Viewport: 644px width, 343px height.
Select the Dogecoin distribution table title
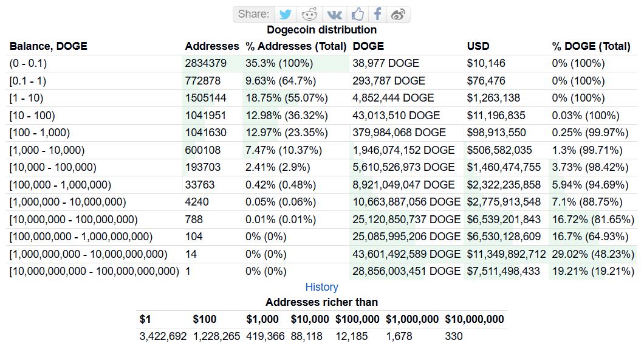point(321,30)
